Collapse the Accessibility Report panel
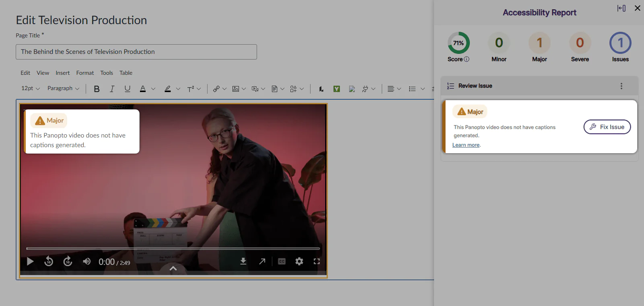 tap(621, 8)
